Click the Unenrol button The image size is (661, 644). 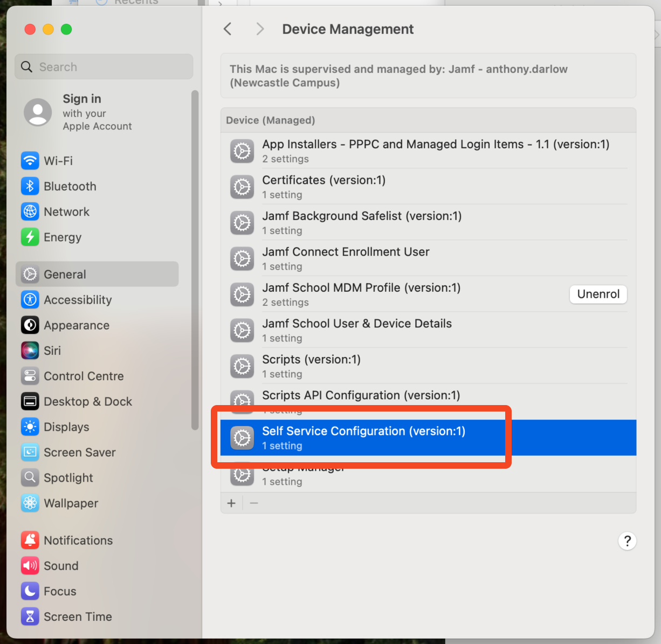(598, 294)
